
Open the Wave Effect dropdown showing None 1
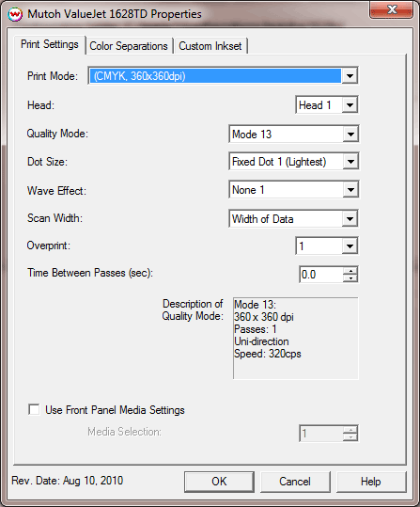pyautogui.click(x=294, y=190)
